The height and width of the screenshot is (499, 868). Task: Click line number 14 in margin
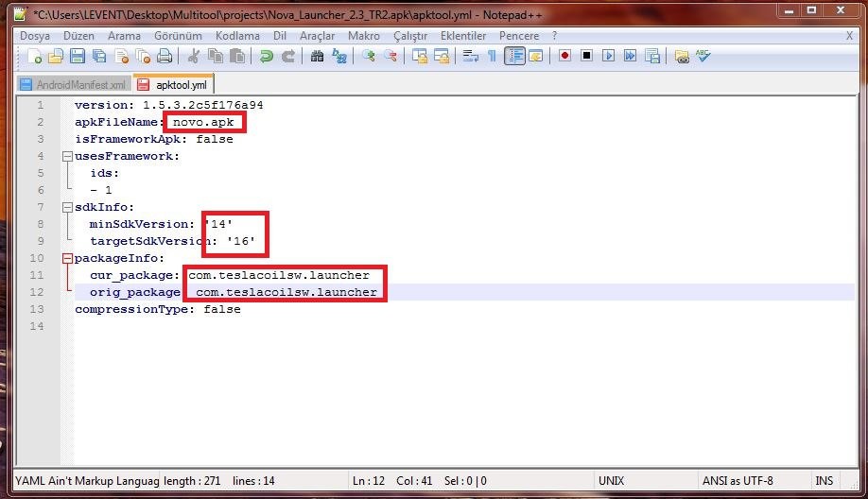click(37, 326)
